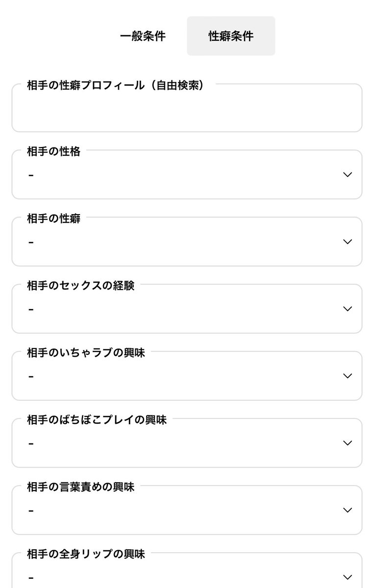Switch to the 一般条件 tab
The width and height of the screenshot is (374, 588).
pos(143,36)
